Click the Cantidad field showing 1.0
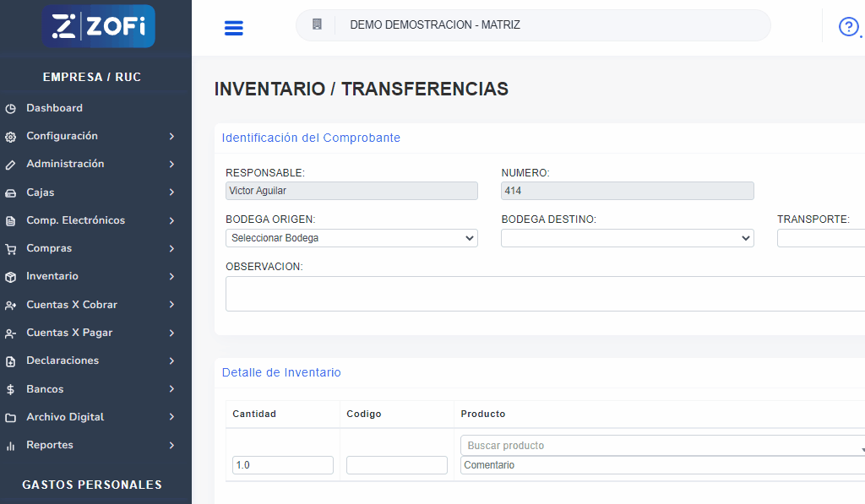Image resolution: width=865 pixels, height=504 pixels. coord(283,465)
